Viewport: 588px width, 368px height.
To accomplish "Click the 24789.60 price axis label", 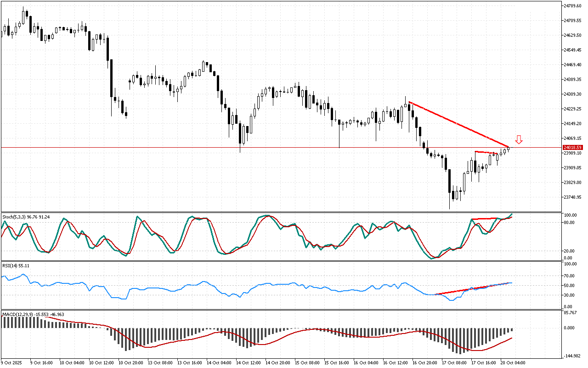I will point(572,6).
